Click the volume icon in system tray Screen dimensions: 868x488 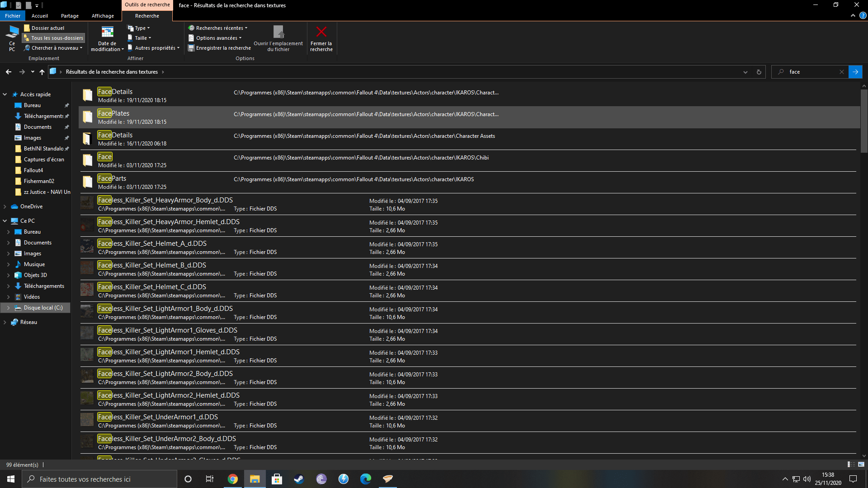(807, 479)
